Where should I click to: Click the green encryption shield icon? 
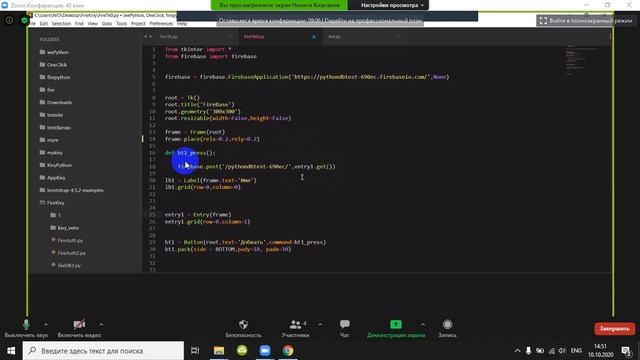[x=24, y=20]
